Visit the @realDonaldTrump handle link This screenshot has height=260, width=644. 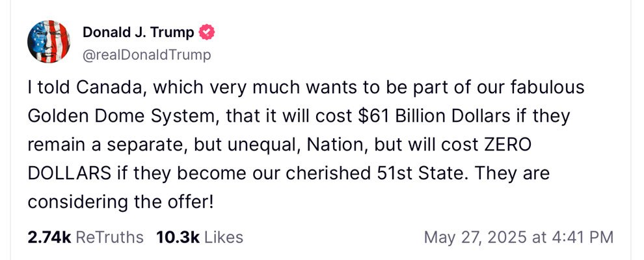(x=147, y=55)
